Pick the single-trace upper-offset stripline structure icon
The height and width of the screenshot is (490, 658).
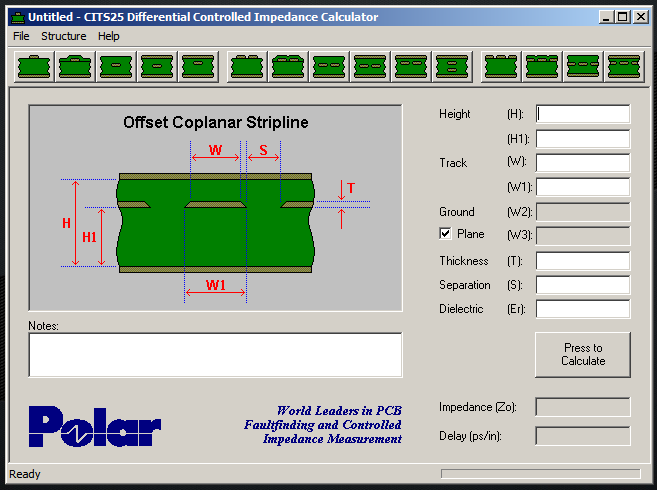pos(198,66)
